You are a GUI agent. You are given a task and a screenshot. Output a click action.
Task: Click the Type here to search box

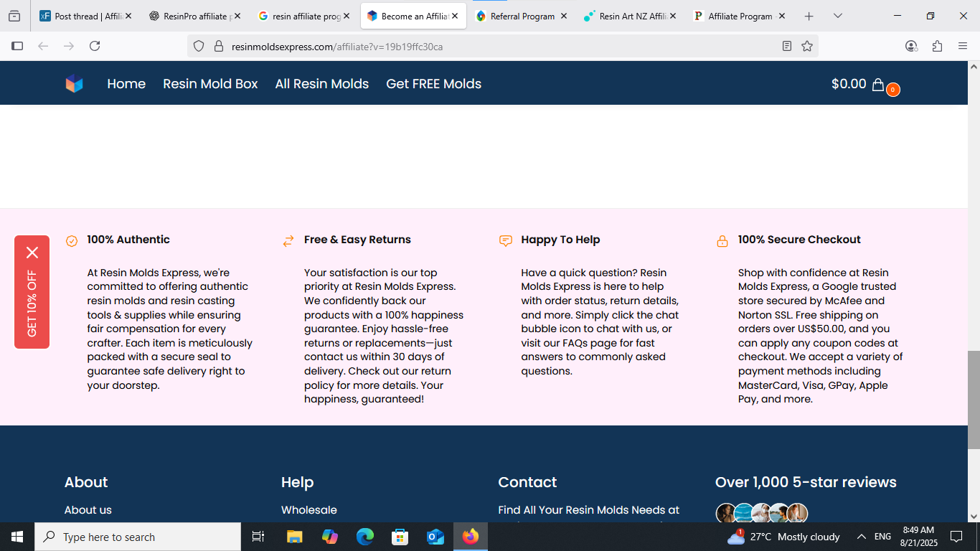pyautogui.click(x=138, y=537)
